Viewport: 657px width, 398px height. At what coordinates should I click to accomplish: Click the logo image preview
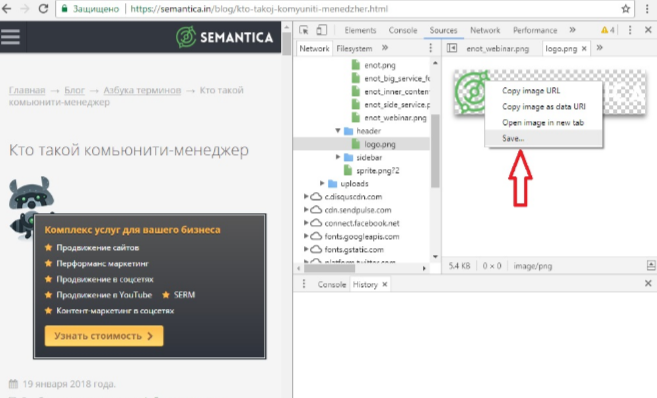pyautogui.click(x=550, y=92)
